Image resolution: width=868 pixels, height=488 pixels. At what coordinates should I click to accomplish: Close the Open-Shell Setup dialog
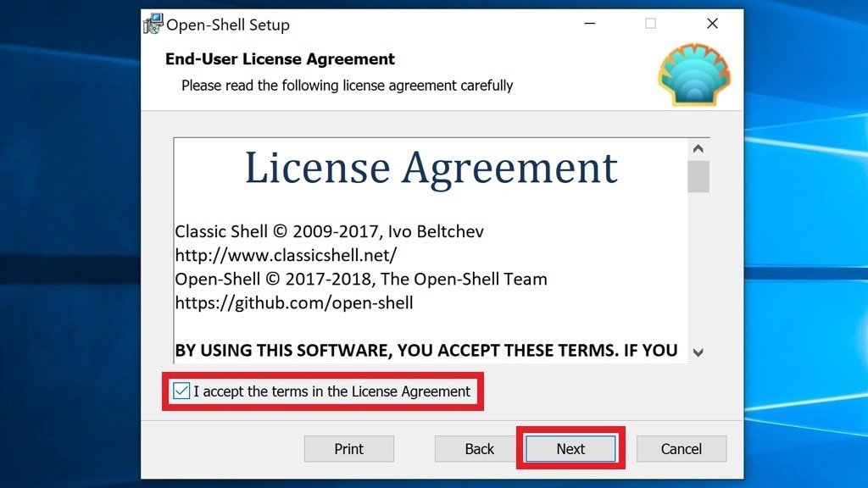pyautogui.click(x=712, y=24)
